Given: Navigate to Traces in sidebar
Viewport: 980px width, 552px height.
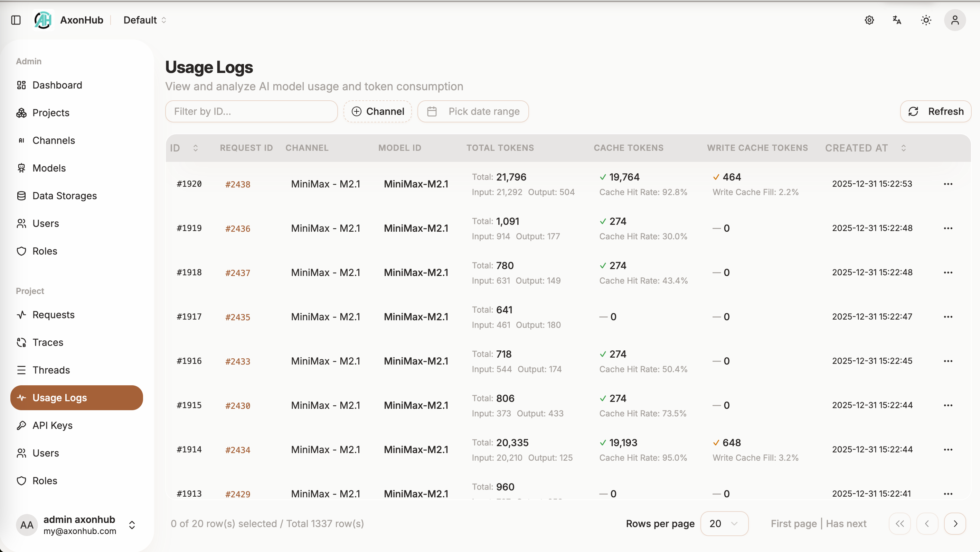Looking at the screenshot, I should [x=48, y=342].
